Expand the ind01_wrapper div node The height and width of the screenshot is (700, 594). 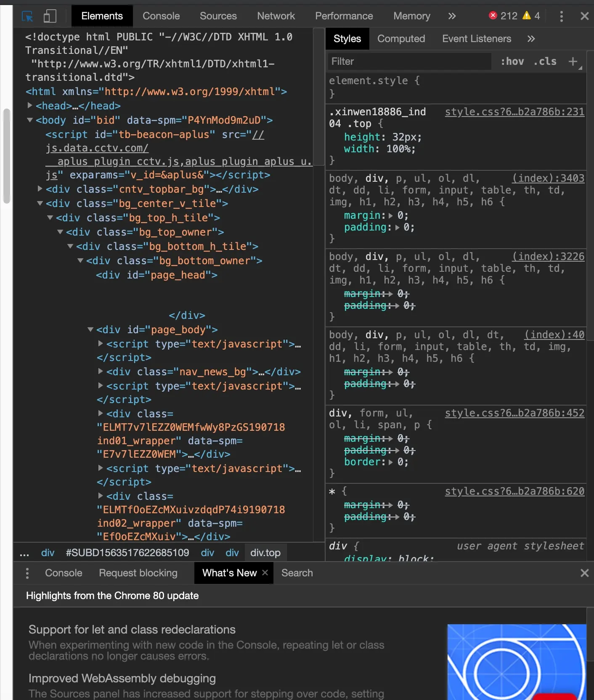(x=101, y=413)
